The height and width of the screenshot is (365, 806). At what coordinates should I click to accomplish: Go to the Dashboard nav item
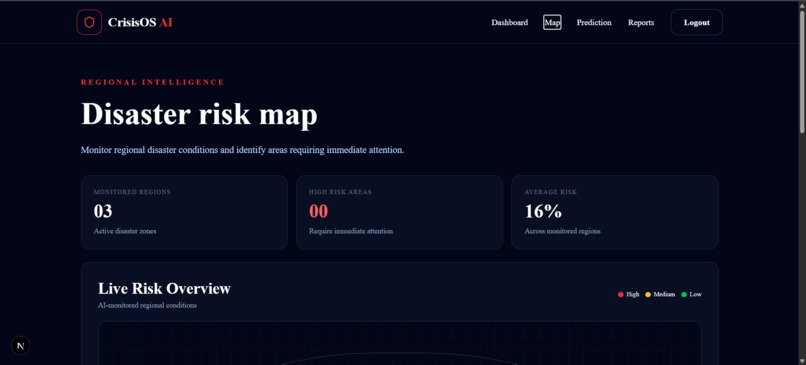(509, 23)
